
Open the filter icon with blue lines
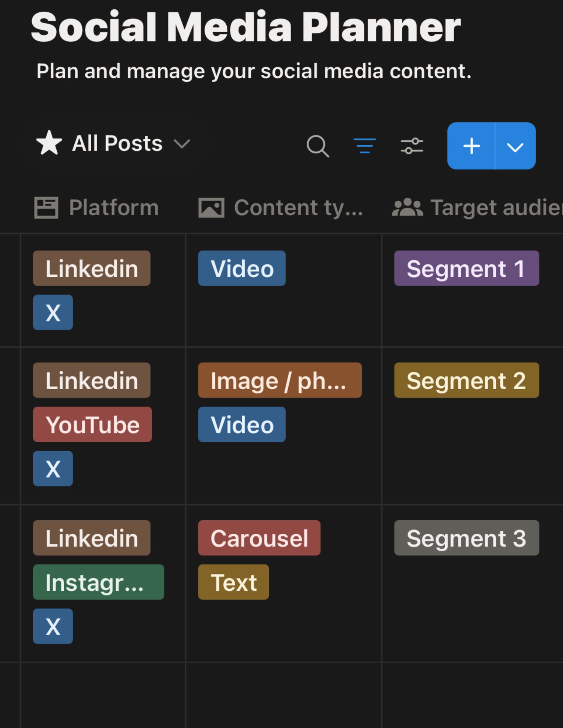point(364,146)
